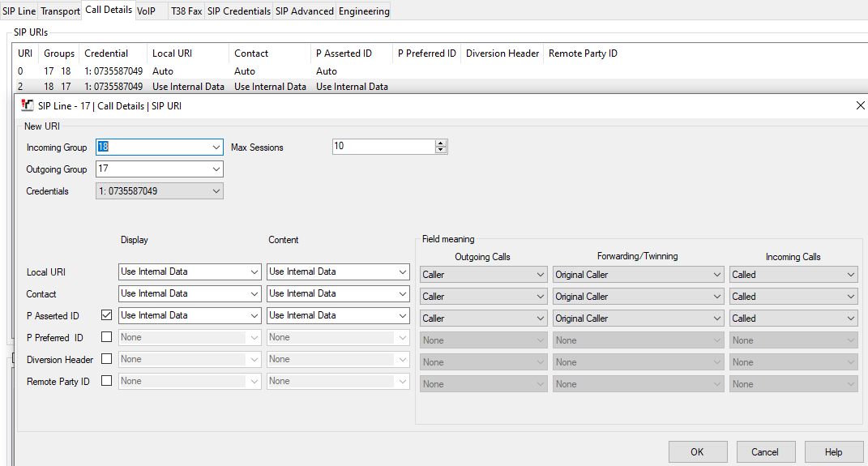This screenshot has height=466, width=868.
Task: Decrease Max Sessions with down arrow
Action: 441,150
